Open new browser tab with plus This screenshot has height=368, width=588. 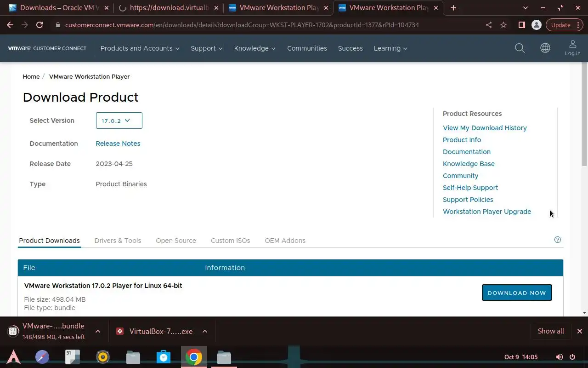[x=453, y=8]
